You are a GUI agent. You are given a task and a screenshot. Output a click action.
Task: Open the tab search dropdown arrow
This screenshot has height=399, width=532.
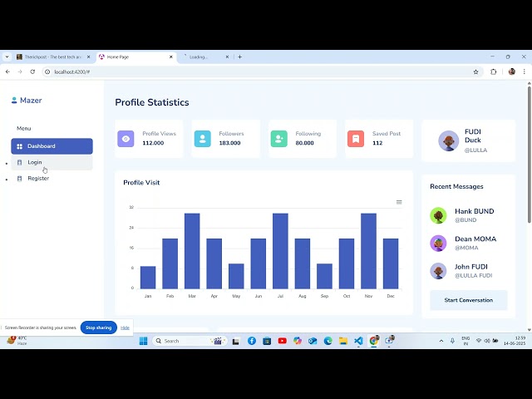pos(7,57)
